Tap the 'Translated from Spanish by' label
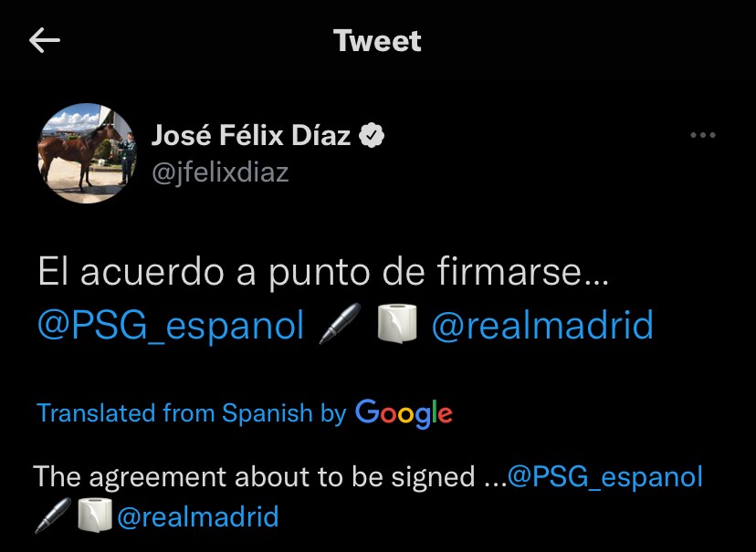The height and width of the screenshot is (552, 756). pyautogui.click(x=191, y=412)
